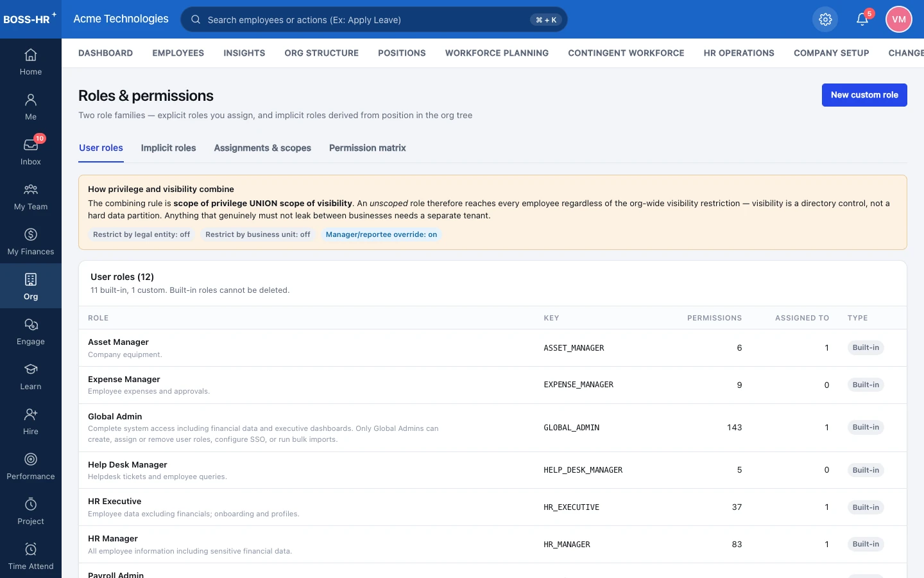Switch to Assignments & scopes tab
Image resolution: width=924 pixels, height=578 pixels.
click(262, 148)
